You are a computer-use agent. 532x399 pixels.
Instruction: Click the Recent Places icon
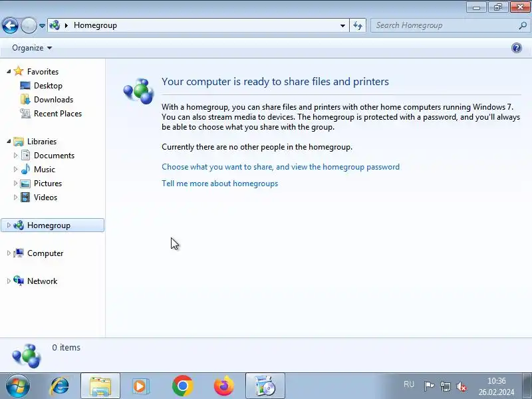coord(25,113)
